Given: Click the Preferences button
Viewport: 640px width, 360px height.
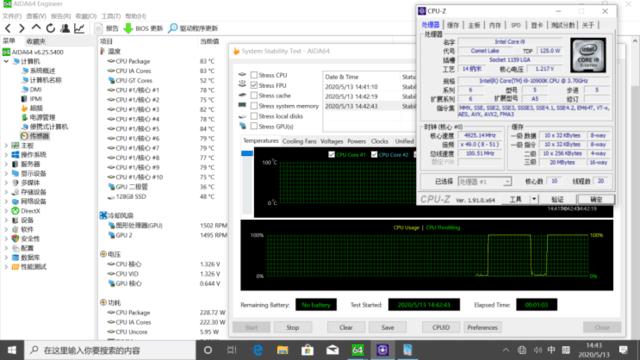Looking at the screenshot, I should point(482,327).
